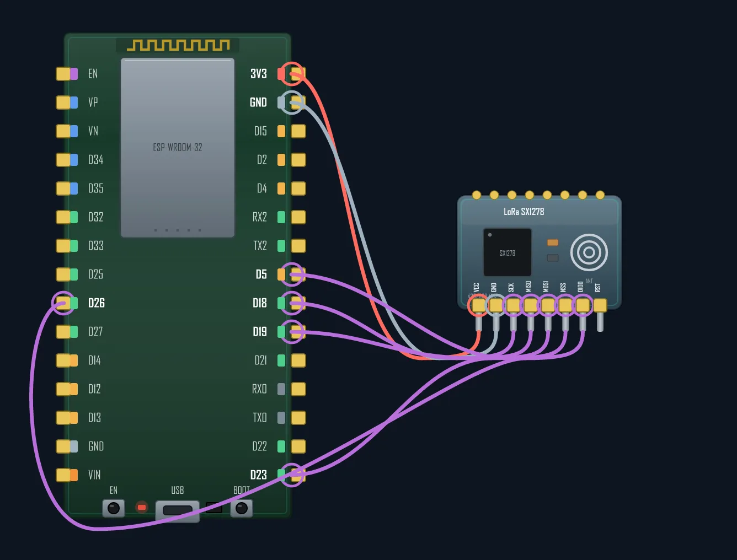This screenshot has height=560, width=737.
Task: Select the D12 pin pad
Action: pos(63,389)
